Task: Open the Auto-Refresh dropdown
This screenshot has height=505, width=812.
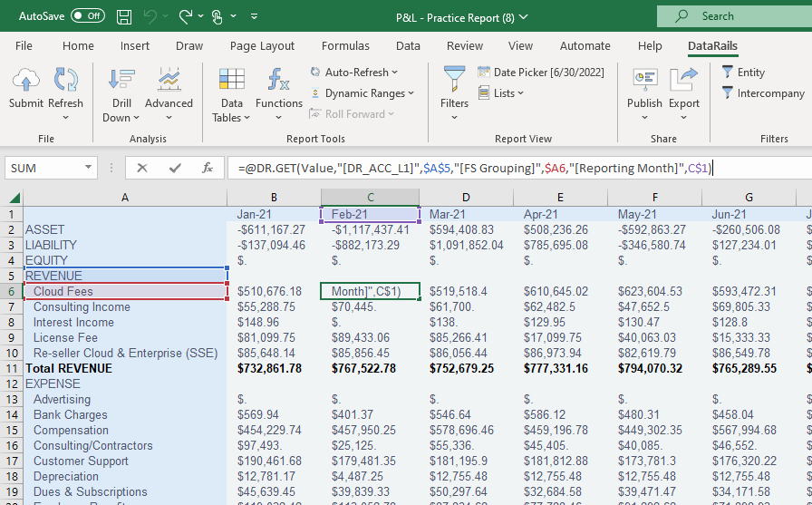Action: [x=354, y=73]
